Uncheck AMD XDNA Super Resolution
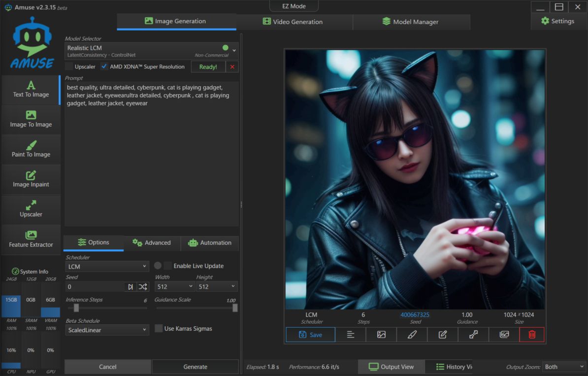This screenshot has width=588, height=376. point(104,67)
